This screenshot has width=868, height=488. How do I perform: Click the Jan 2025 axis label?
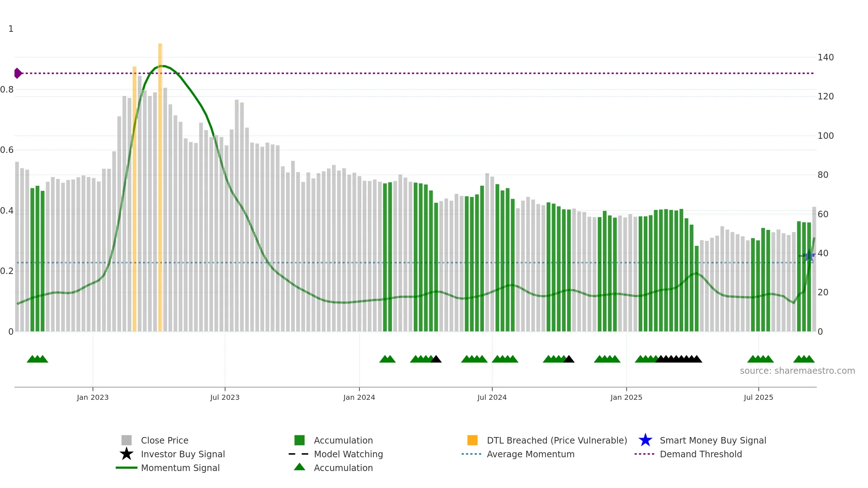pos(626,398)
